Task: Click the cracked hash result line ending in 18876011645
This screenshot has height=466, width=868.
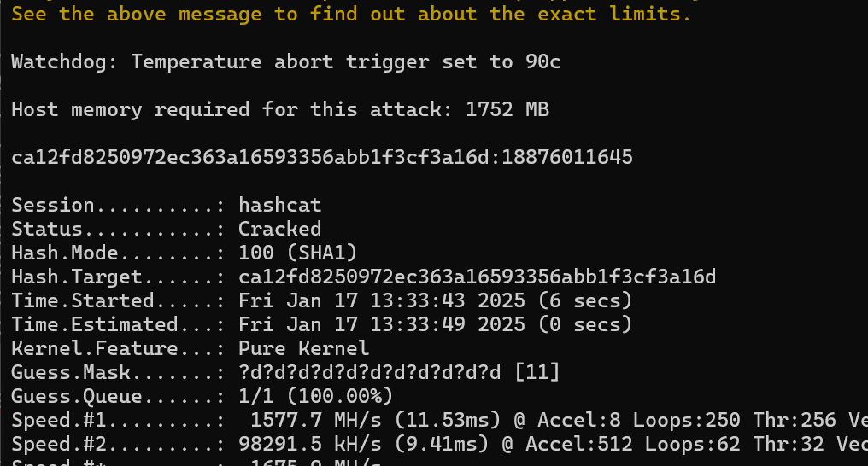Action: tap(321, 158)
